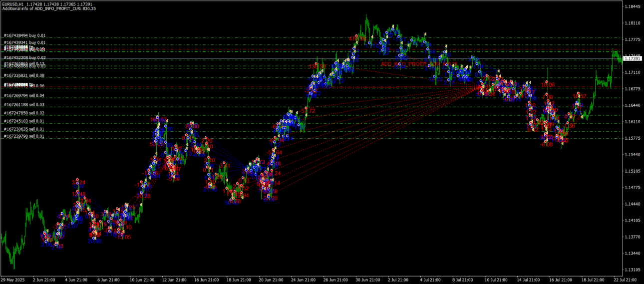
Task: Click price axis value 1.16775
Action: (x=633, y=89)
